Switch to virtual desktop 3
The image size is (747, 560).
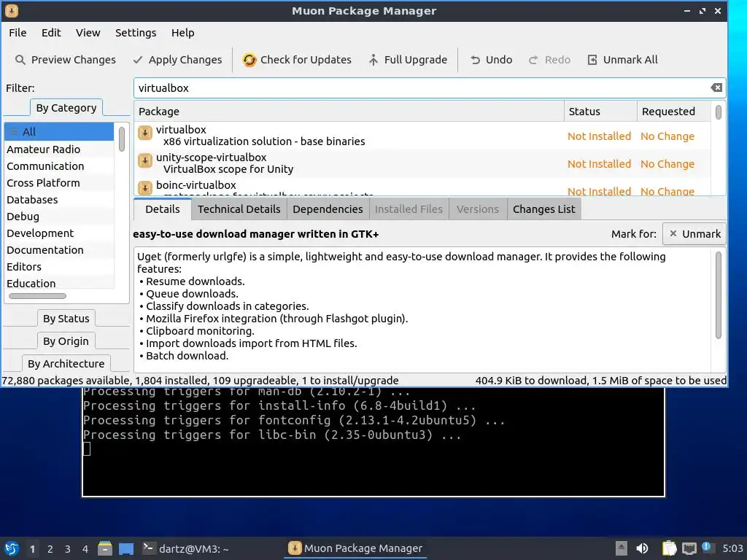point(68,549)
